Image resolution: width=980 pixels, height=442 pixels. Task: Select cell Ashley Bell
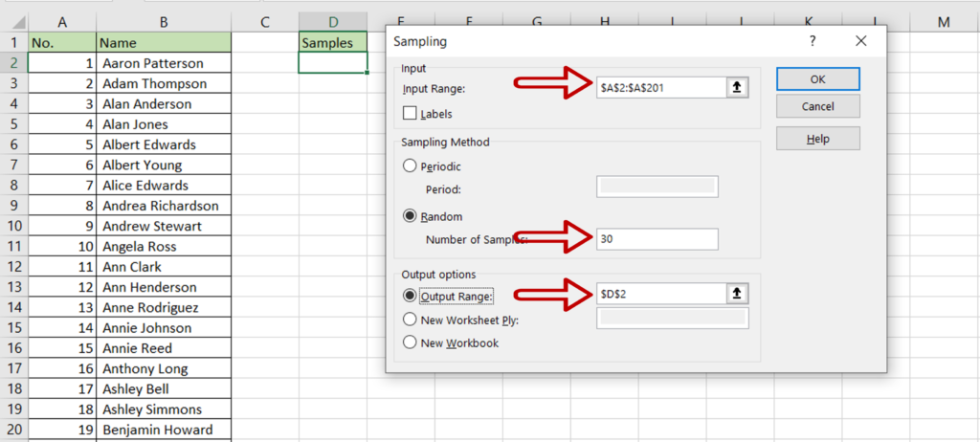pos(164,388)
